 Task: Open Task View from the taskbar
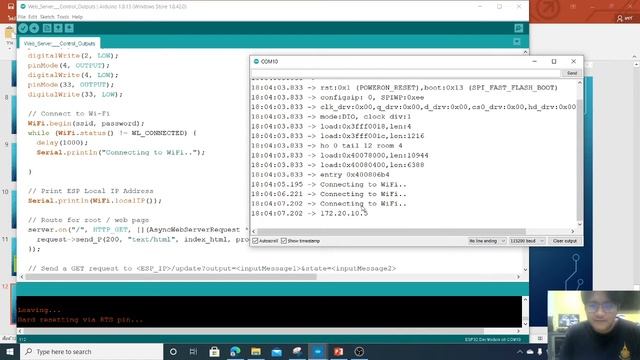coord(193,351)
